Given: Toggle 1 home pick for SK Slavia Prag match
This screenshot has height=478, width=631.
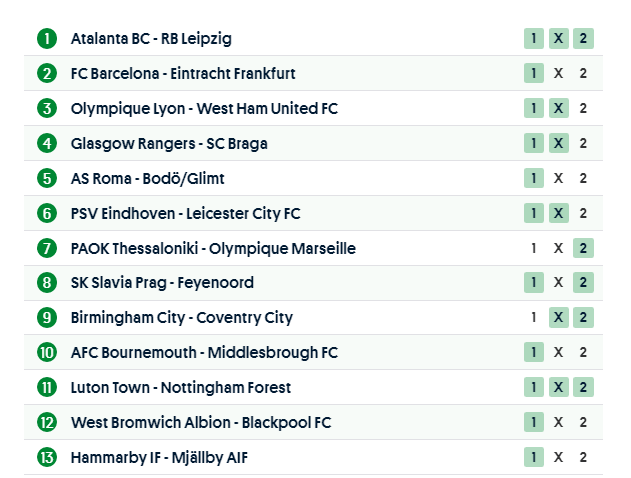Looking at the screenshot, I should tap(534, 283).
